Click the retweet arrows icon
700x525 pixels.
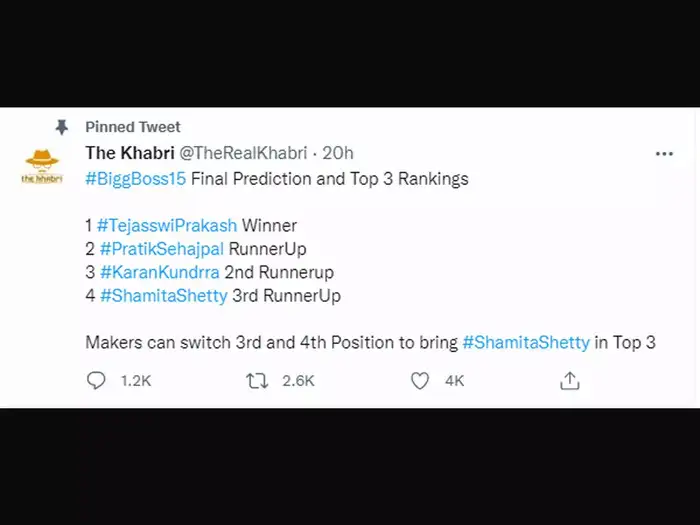[257, 380]
